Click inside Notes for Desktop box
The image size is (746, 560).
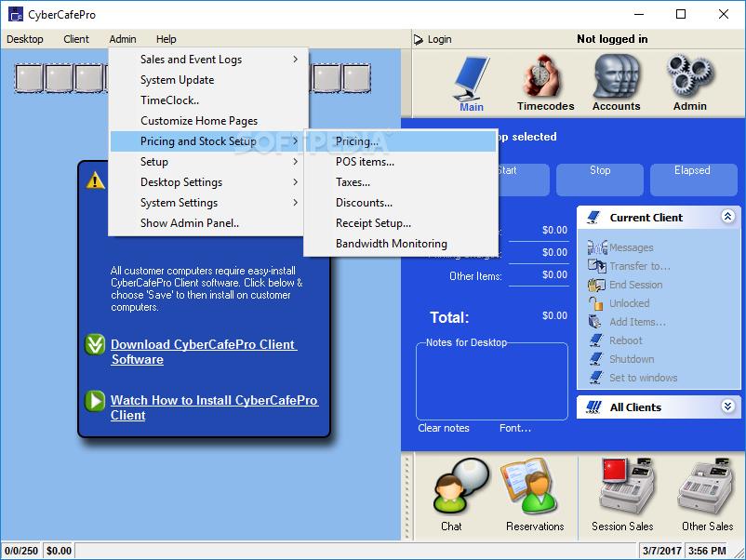492,383
